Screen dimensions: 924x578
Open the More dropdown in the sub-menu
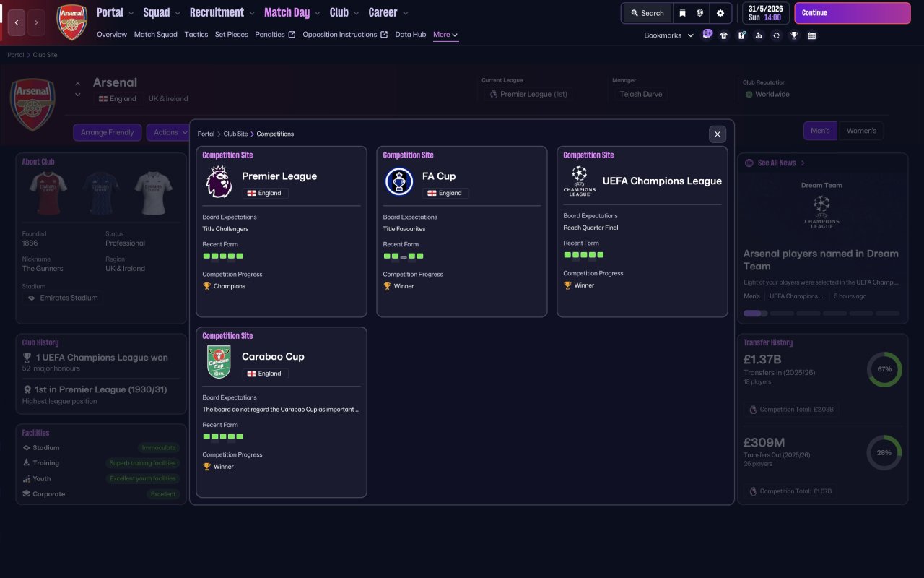(x=445, y=35)
